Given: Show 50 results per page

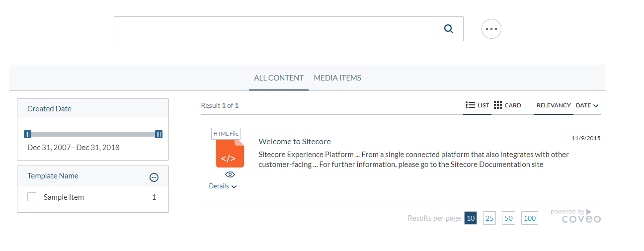Looking at the screenshot, I should (508, 218).
